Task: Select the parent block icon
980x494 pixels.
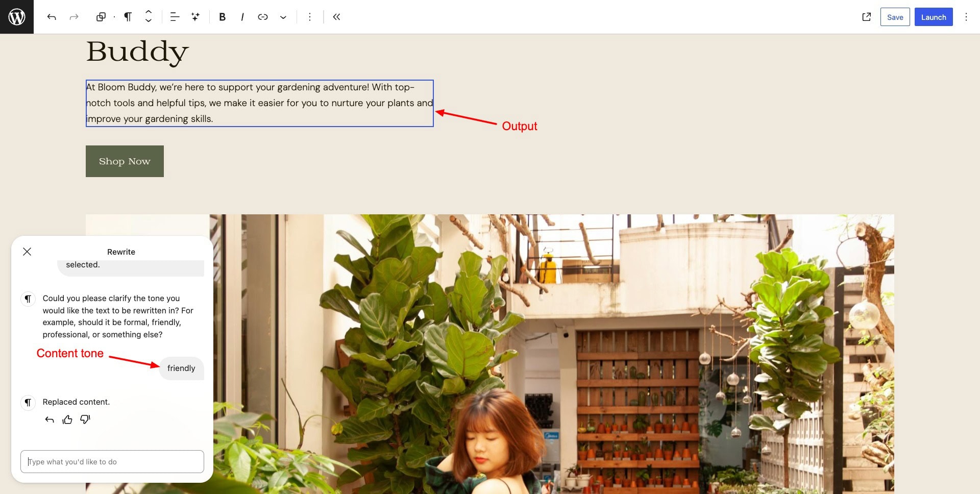Action: [x=101, y=17]
